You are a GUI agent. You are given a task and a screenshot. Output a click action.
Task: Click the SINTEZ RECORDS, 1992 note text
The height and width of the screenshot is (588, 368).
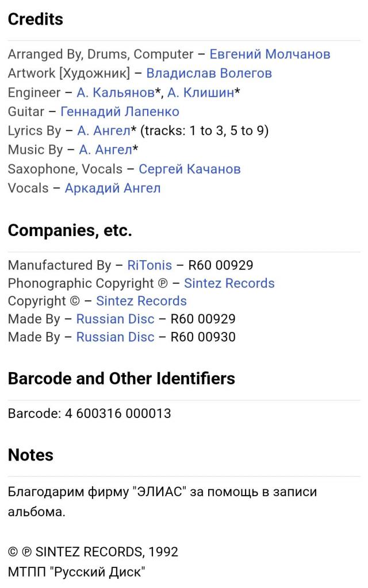pos(106,552)
